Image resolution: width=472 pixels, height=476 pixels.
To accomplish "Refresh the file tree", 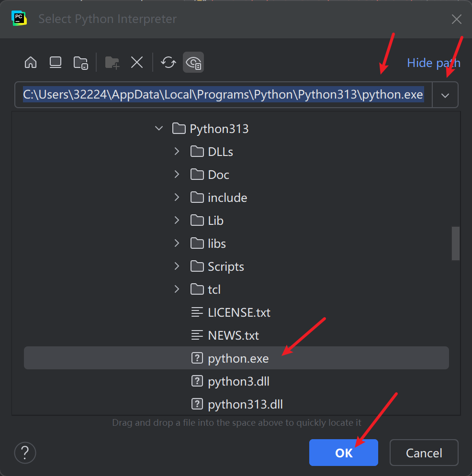I will click(168, 63).
